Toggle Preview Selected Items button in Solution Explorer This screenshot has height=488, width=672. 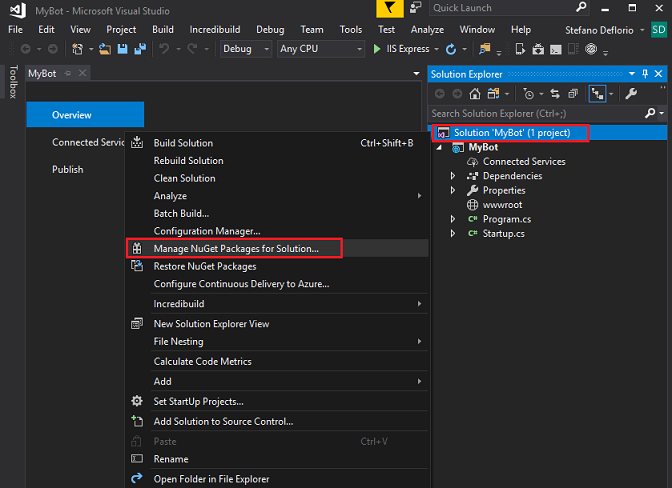[x=598, y=94]
